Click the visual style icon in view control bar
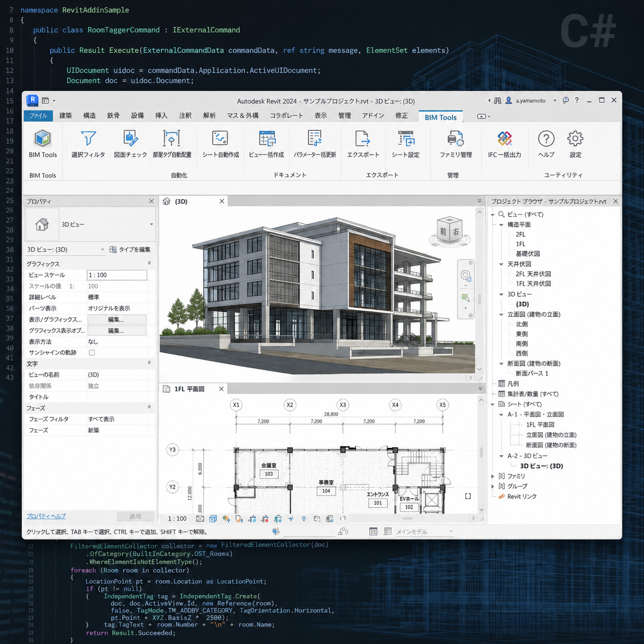 pos(213,519)
